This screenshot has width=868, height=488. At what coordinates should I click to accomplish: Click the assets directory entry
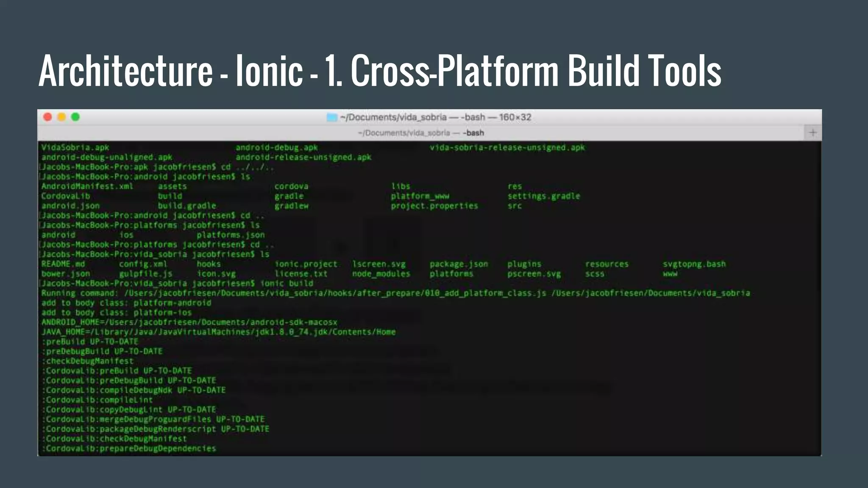172,186
